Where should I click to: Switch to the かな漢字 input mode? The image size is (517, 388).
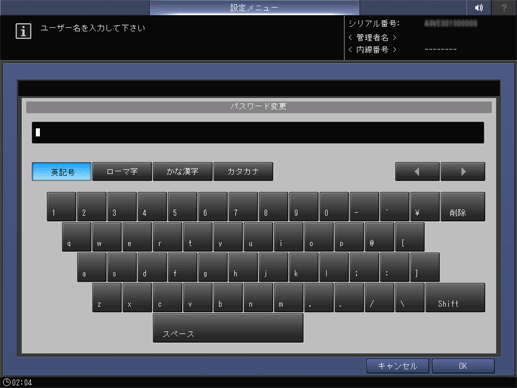(183, 172)
